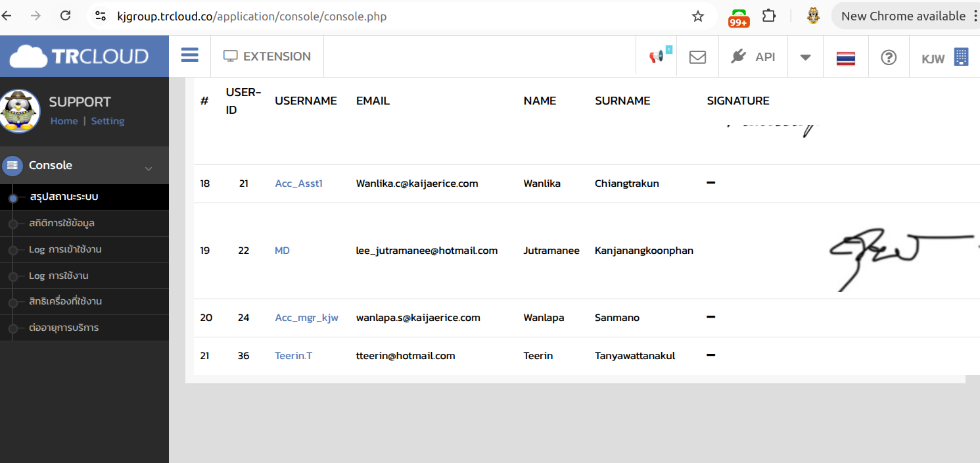This screenshot has width=980, height=463.
Task: Open username Acc_Asst1 link
Action: pyautogui.click(x=298, y=183)
